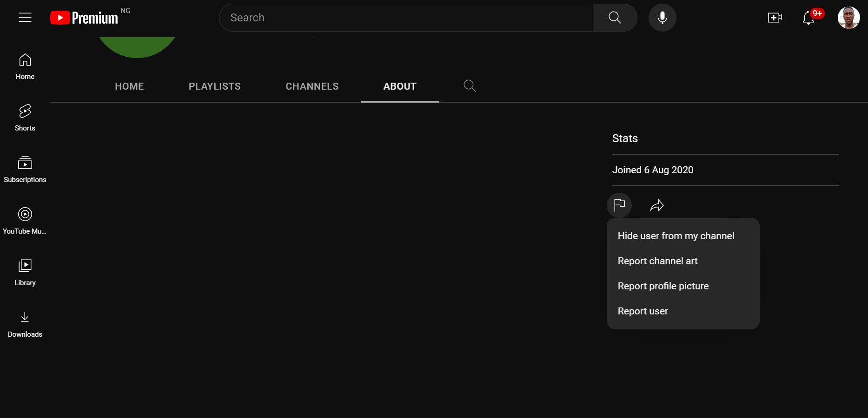Choose Report channel art

coord(683,261)
